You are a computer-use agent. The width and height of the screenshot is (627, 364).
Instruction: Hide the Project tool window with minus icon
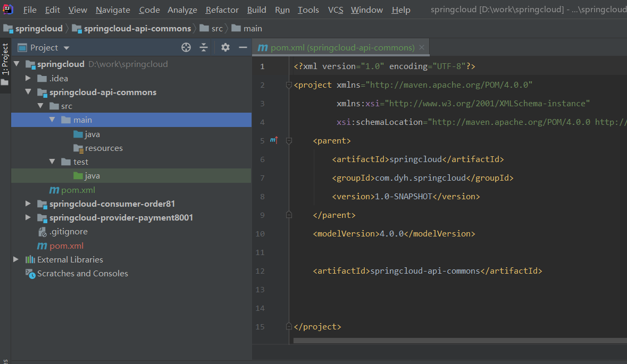pos(243,47)
